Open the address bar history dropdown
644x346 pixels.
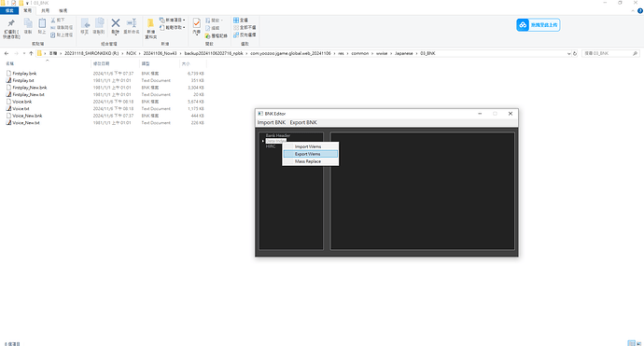[568, 54]
